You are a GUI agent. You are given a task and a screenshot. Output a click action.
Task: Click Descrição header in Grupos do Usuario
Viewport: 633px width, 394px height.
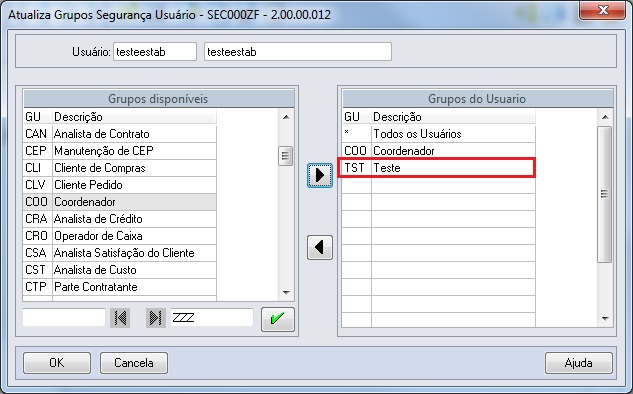pos(453,117)
